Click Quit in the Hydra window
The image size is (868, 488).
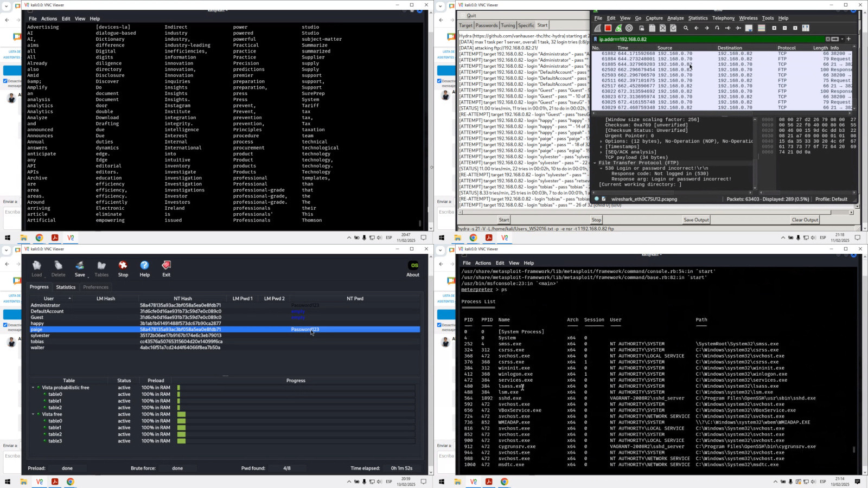point(471,16)
